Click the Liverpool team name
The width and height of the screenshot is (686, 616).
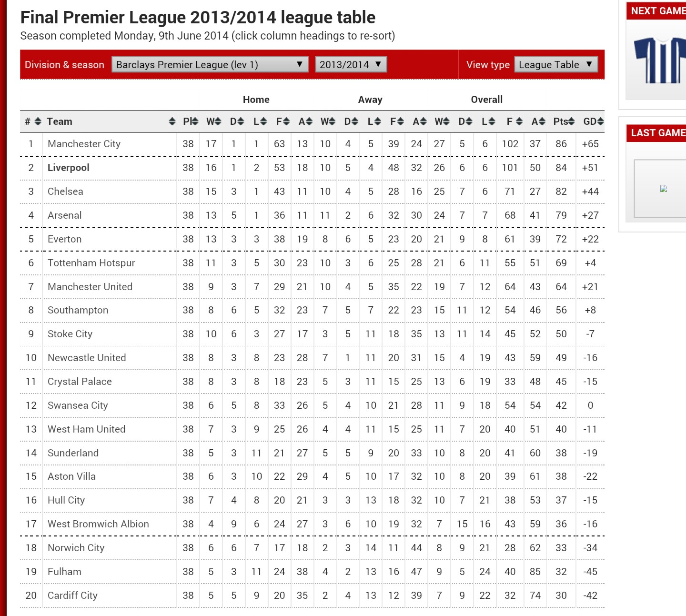(69, 168)
